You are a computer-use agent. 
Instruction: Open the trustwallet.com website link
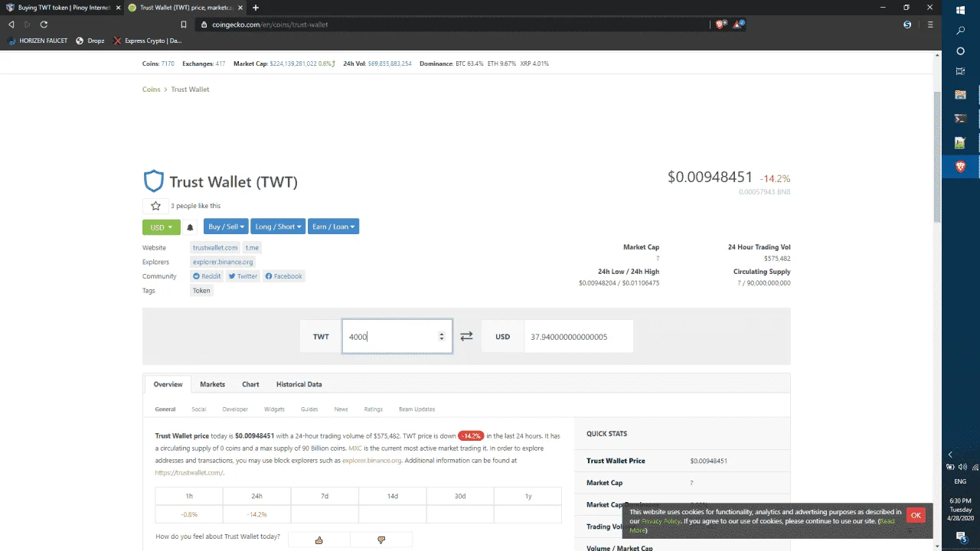pyautogui.click(x=215, y=248)
